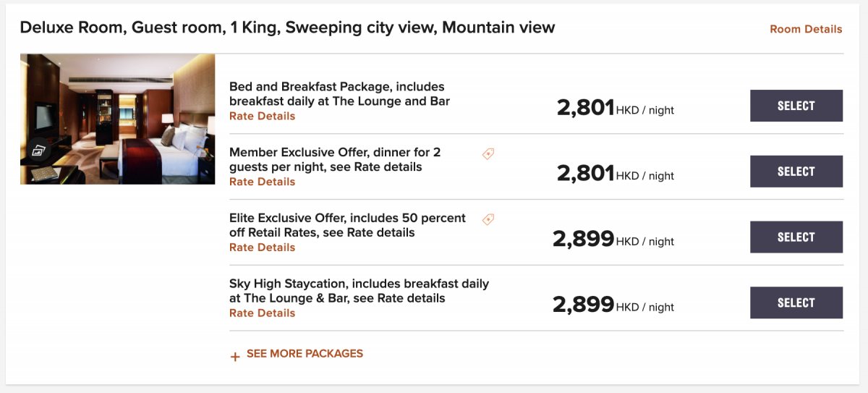Click the Bed and Breakfast Package title text
Viewport: 868px width, 393px height.
(339, 94)
